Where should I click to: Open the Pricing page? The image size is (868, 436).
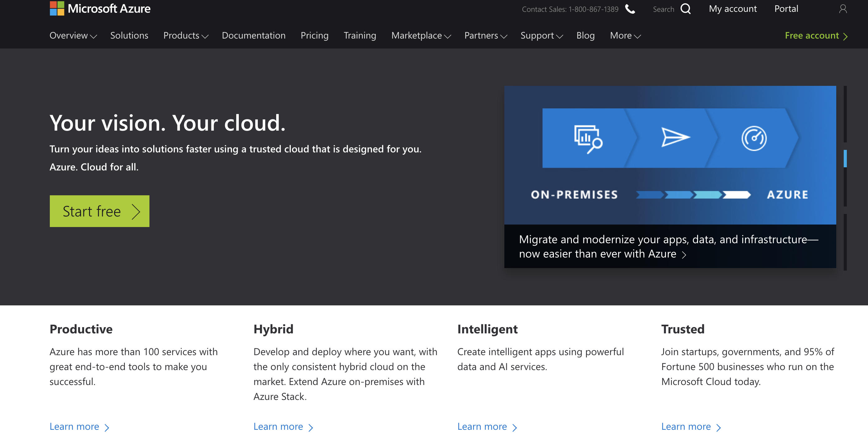pyautogui.click(x=314, y=36)
